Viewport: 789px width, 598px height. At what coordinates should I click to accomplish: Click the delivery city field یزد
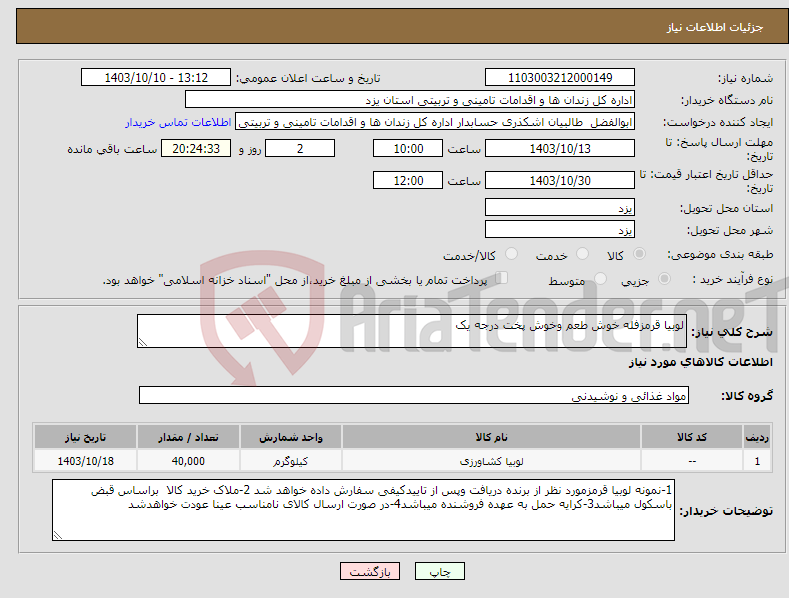pyautogui.click(x=560, y=230)
